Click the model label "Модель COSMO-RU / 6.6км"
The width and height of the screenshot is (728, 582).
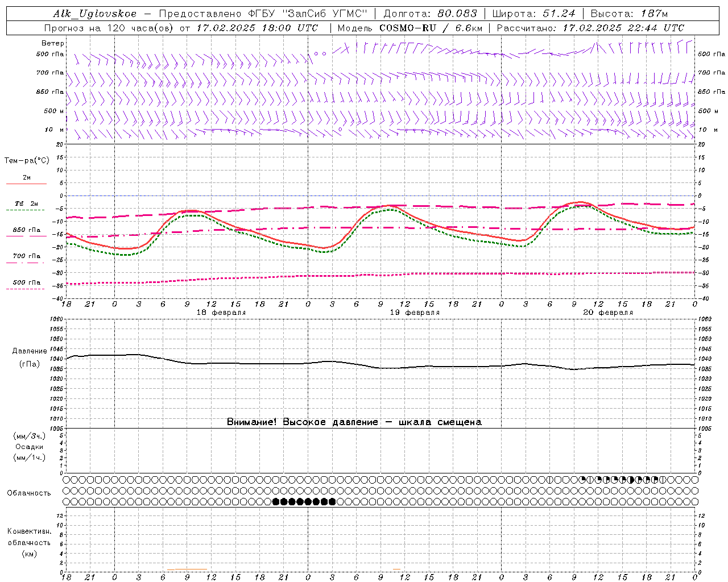pyautogui.click(x=409, y=28)
